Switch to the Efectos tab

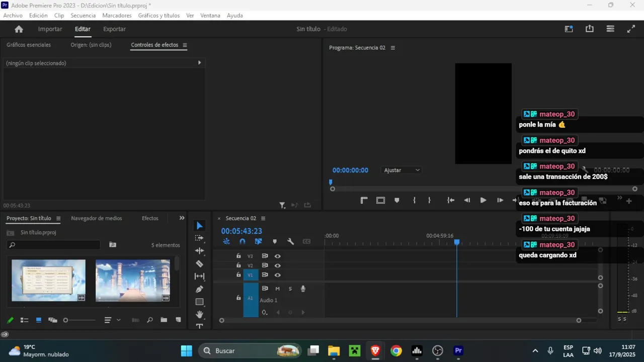[x=150, y=218]
